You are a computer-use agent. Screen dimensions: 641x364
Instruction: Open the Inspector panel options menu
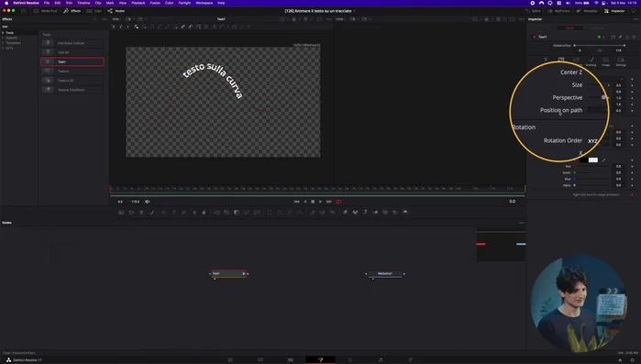tap(636, 19)
